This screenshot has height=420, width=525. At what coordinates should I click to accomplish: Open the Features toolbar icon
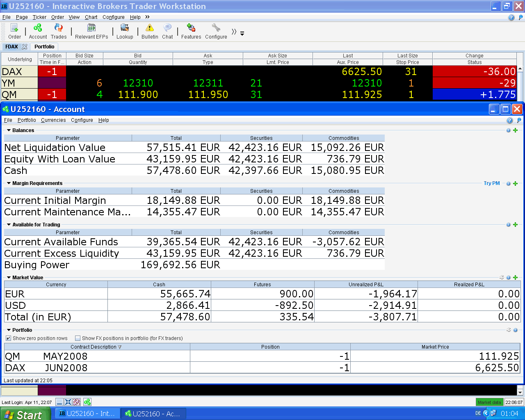tap(191, 31)
